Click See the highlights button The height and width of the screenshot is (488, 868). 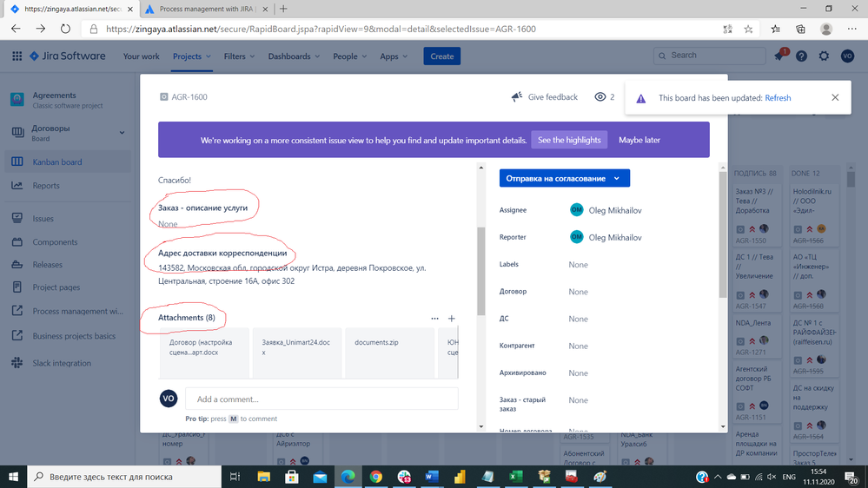(x=569, y=140)
